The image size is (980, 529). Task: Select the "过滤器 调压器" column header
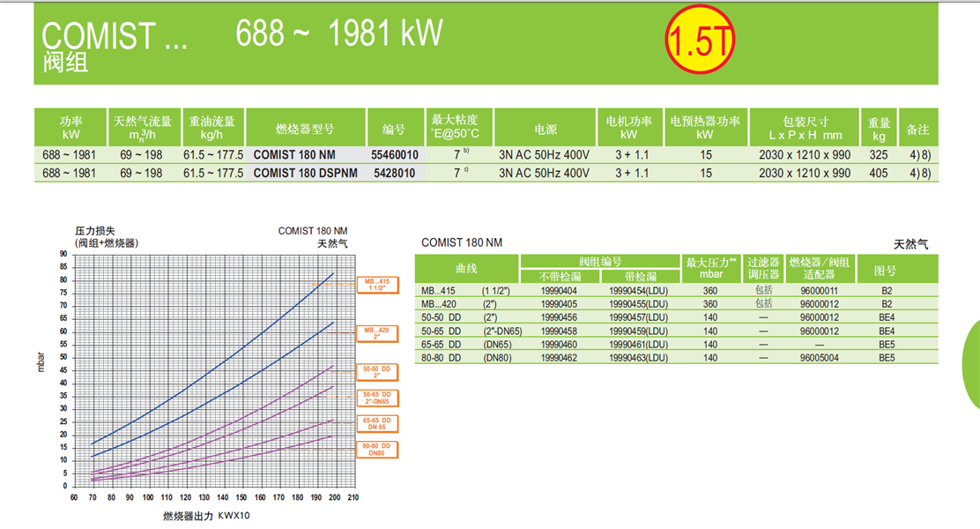tap(764, 268)
